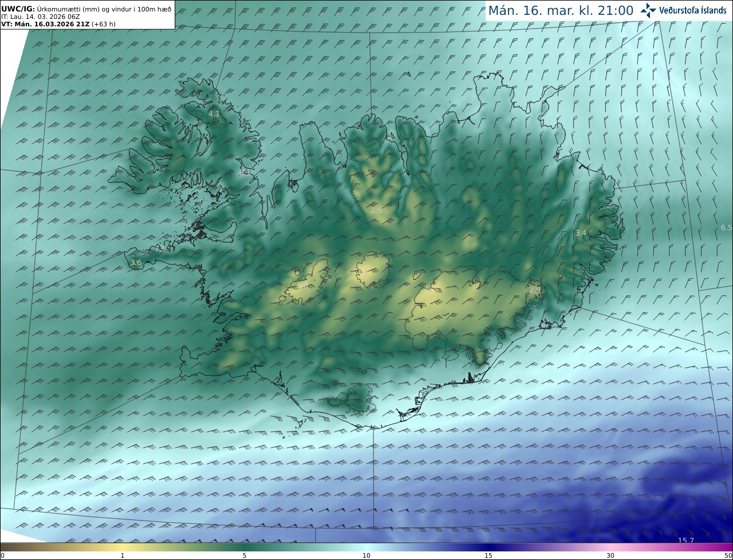733x560 pixels.
Task: Click the 2.5 precipitation value in north Iceland
Action: tap(376, 210)
